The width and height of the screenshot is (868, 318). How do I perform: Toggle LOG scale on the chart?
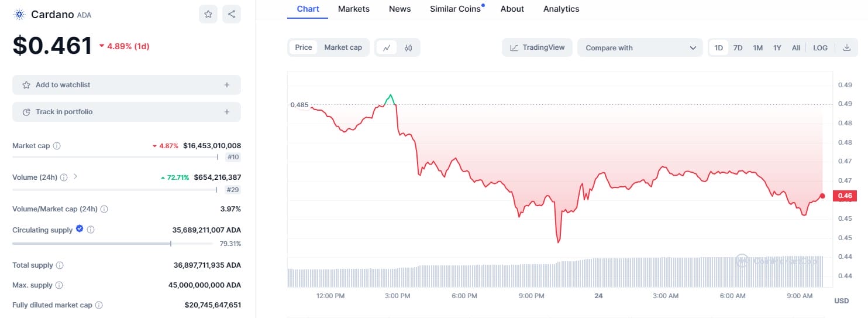pos(820,48)
